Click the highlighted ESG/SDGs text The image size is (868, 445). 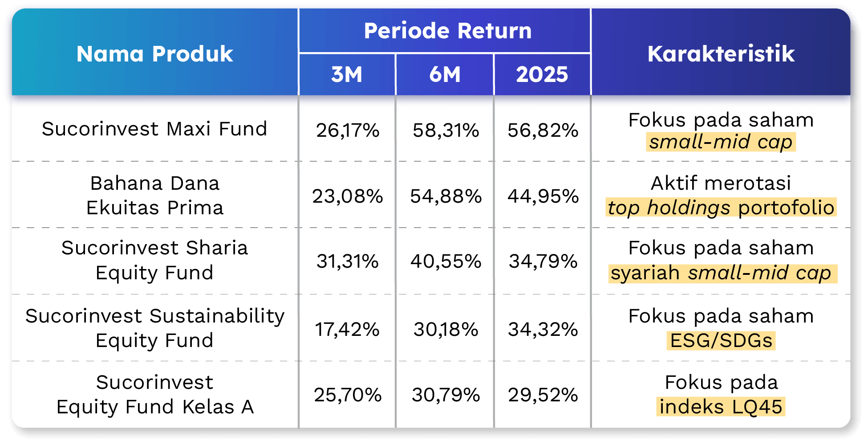(721, 341)
